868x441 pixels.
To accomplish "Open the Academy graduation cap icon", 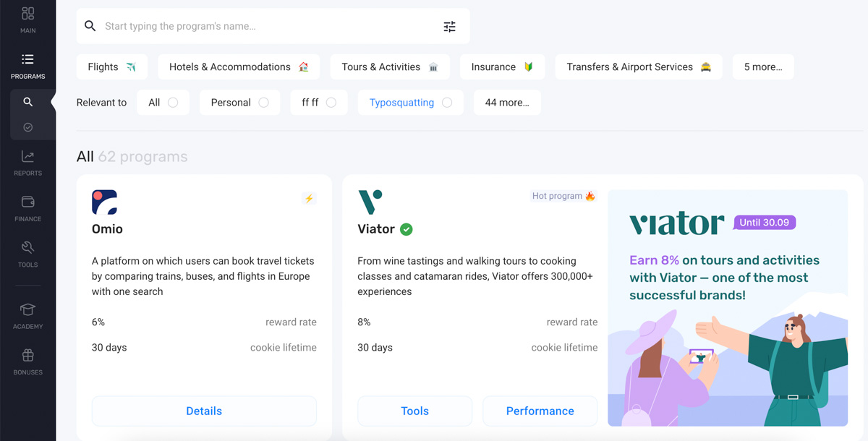I will (x=27, y=309).
